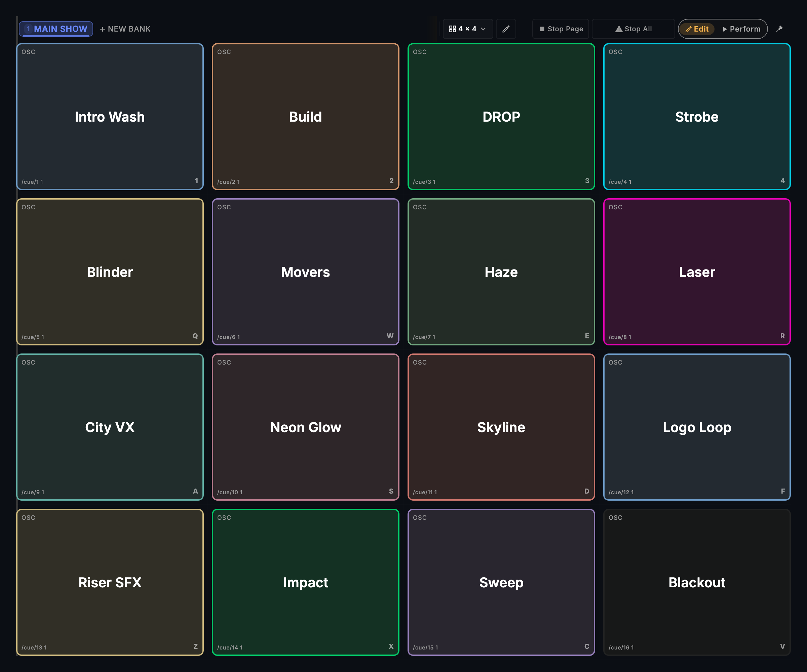Click the Stop Page button

click(561, 29)
